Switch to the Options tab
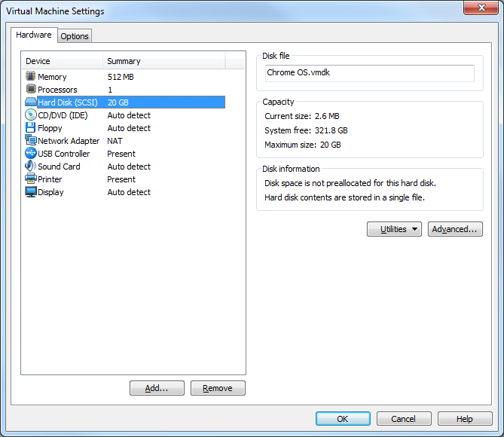504x437 pixels. [x=75, y=36]
